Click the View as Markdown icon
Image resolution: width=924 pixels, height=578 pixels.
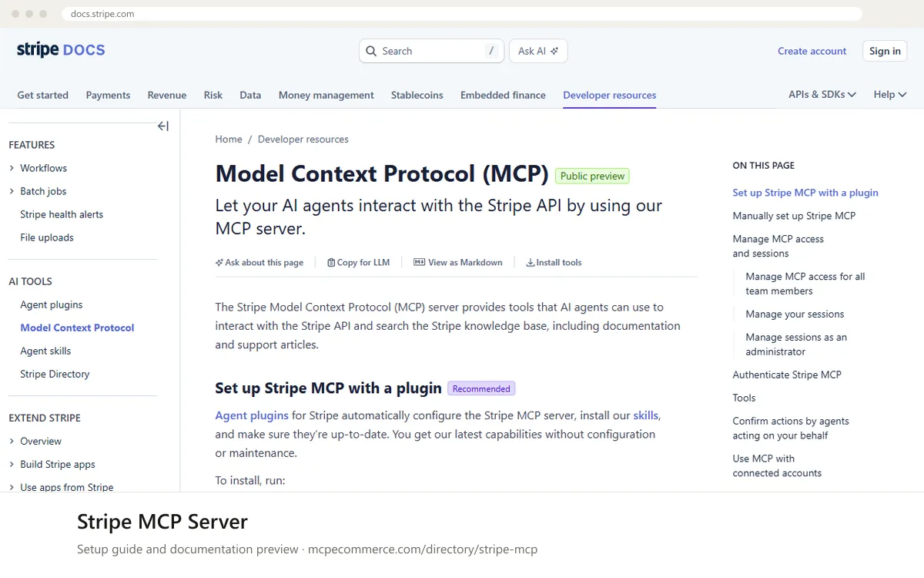click(x=420, y=263)
